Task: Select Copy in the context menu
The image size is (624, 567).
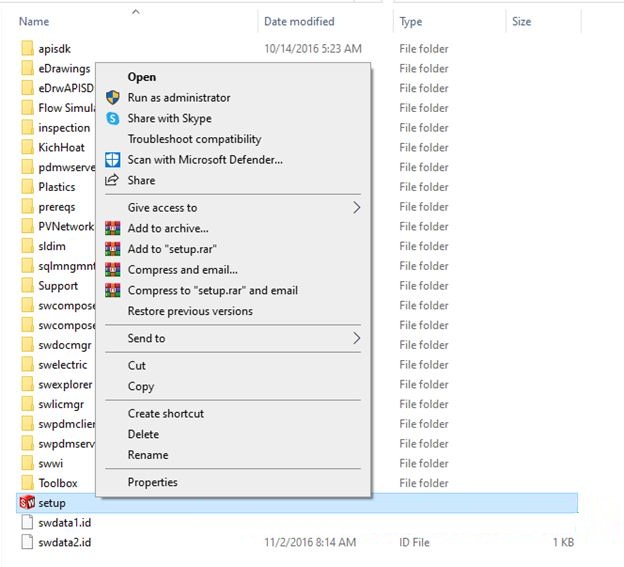Action: [x=140, y=386]
